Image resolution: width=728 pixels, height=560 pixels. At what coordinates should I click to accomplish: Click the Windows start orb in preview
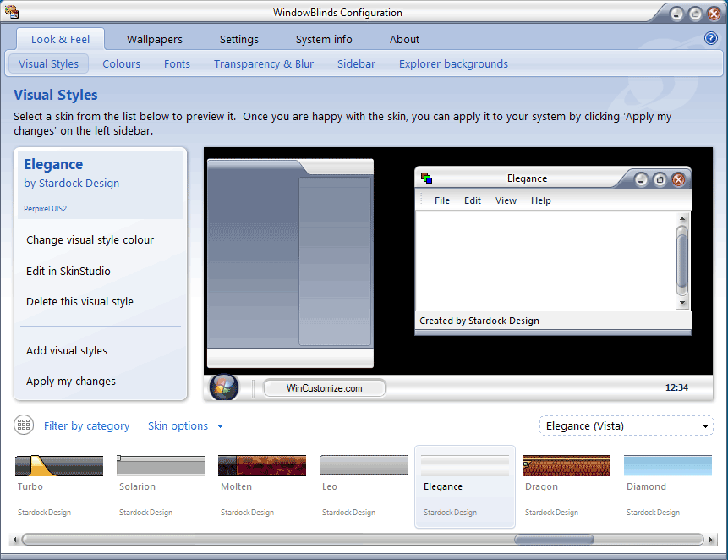[224, 387]
